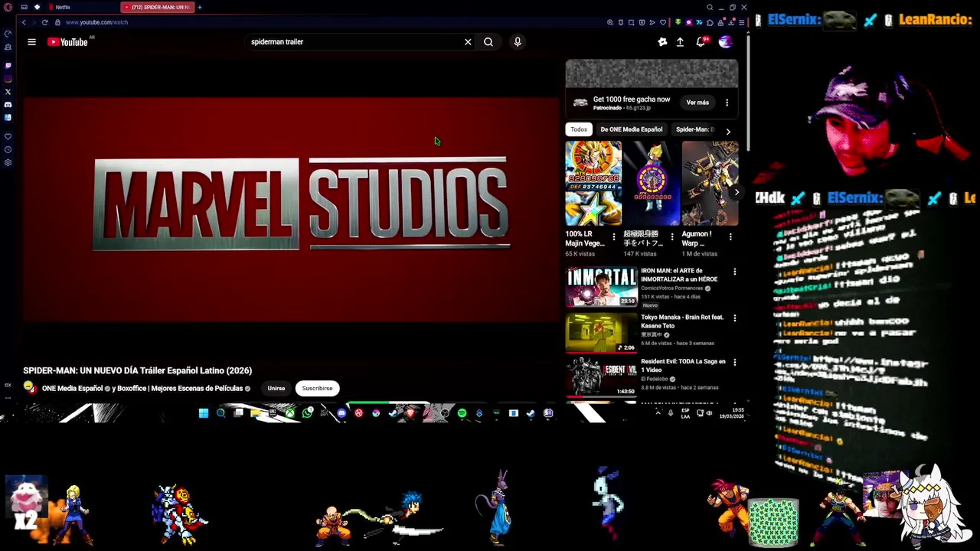Open Twitch in the Opera sidebar
This screenshot has height=551, width=980.
point(8,66)
